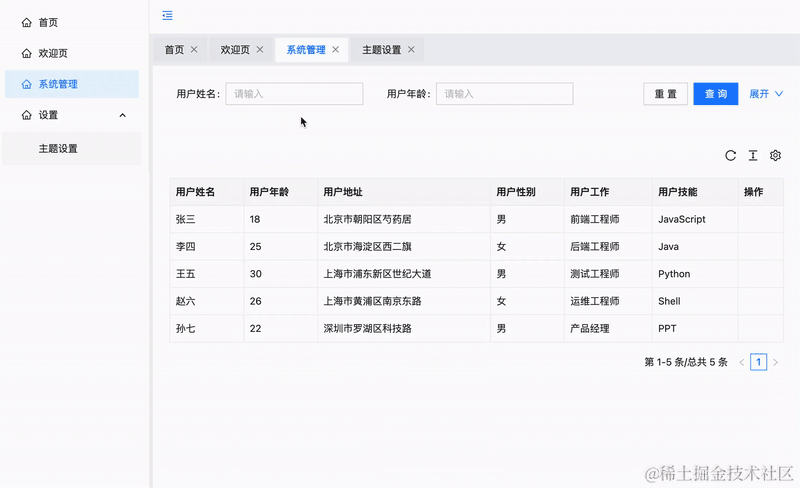Select page 1 in pagination
This screenshot has width=800, height=488.
(759, 362)
